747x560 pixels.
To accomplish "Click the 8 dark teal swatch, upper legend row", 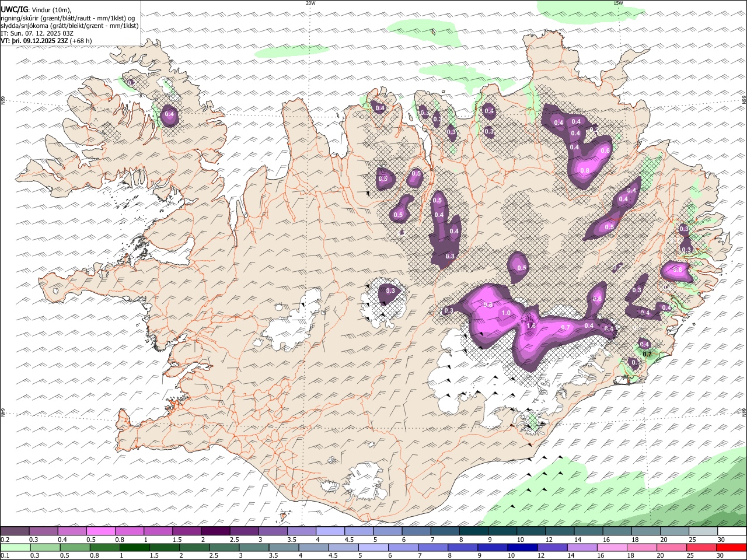I will point(473,531).
